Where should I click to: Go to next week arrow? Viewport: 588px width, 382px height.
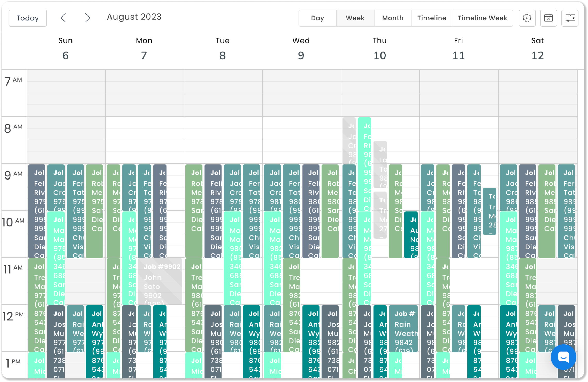(88, 18)
